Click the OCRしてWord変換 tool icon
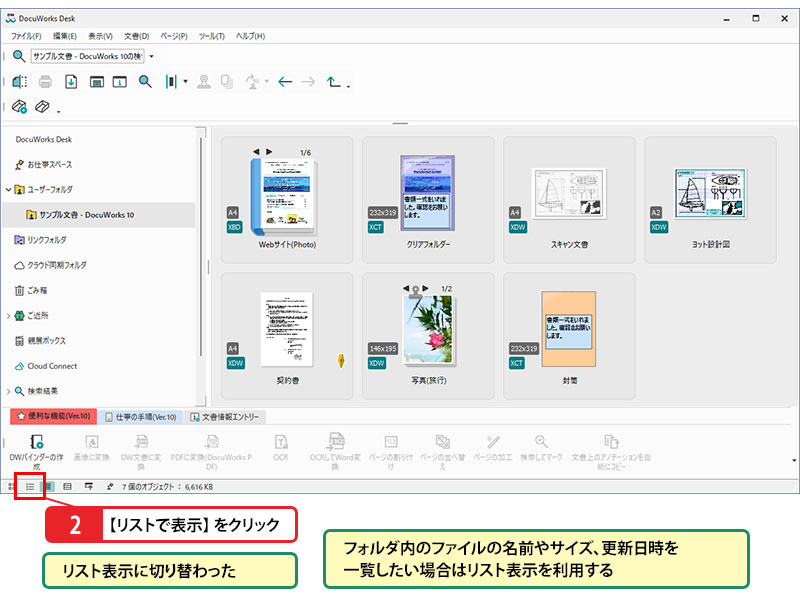 [335, 452]
